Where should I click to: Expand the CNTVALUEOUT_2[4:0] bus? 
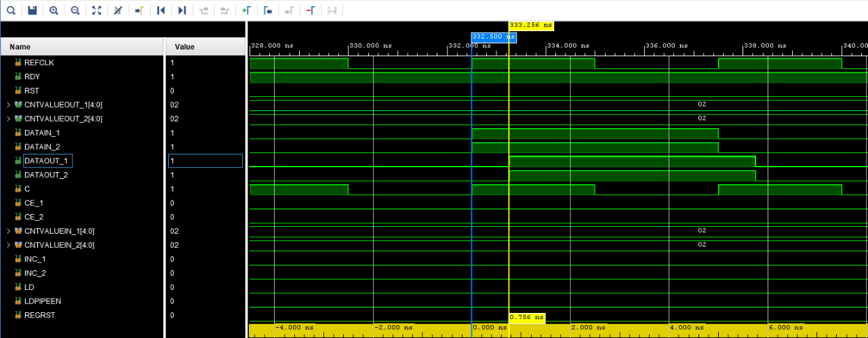click(x=7, y=119)
